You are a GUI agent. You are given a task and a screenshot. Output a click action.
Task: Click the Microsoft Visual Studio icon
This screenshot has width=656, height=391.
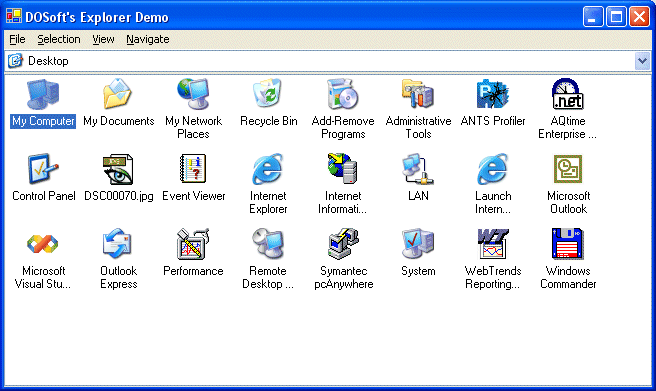(x=43, y=243)
